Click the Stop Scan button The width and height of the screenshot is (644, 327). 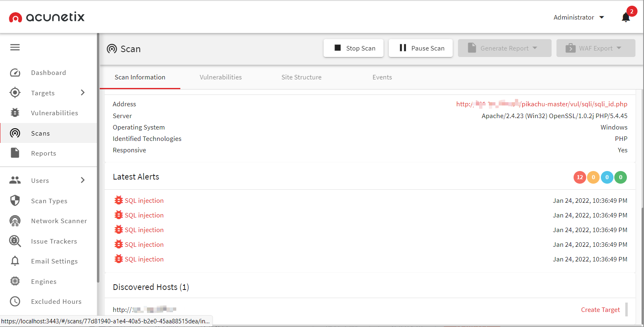click(353, 48)
